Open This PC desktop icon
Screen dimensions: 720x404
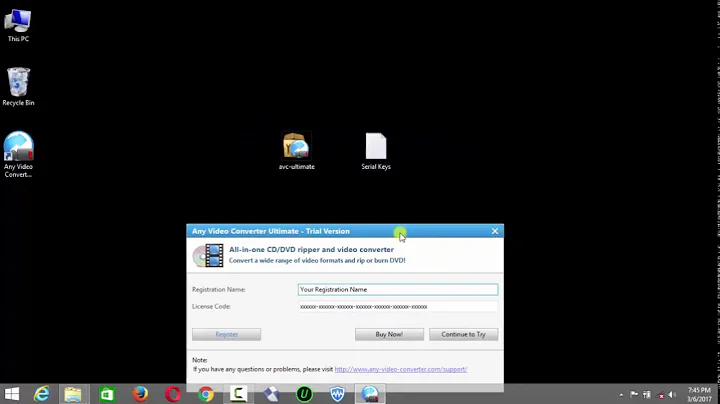pyautogui.click(x=18, y=25)
